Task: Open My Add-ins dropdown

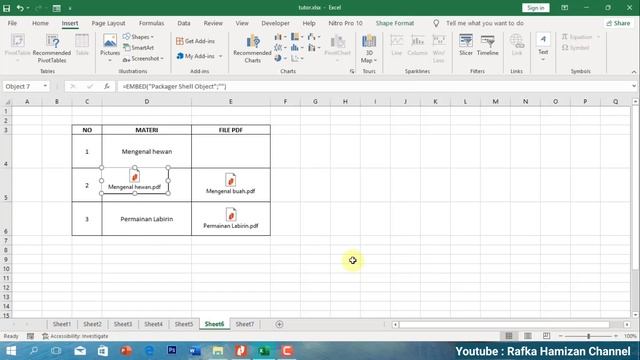Action: 200,56
